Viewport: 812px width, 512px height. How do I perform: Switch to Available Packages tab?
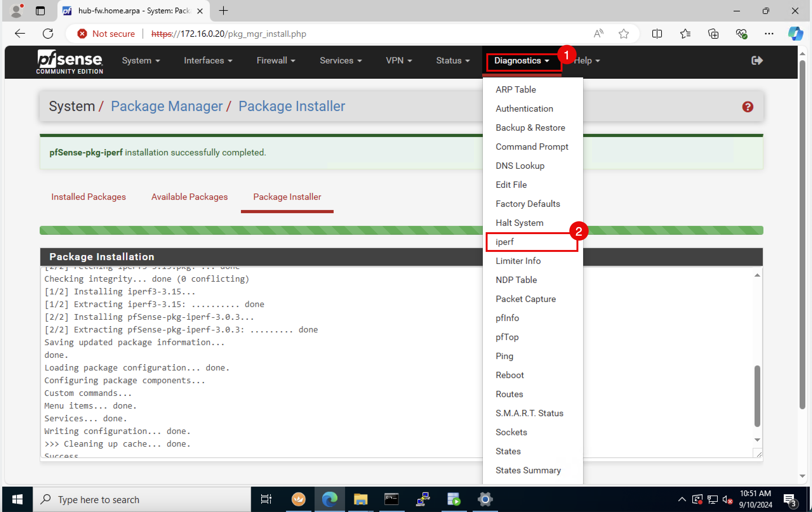189,197
